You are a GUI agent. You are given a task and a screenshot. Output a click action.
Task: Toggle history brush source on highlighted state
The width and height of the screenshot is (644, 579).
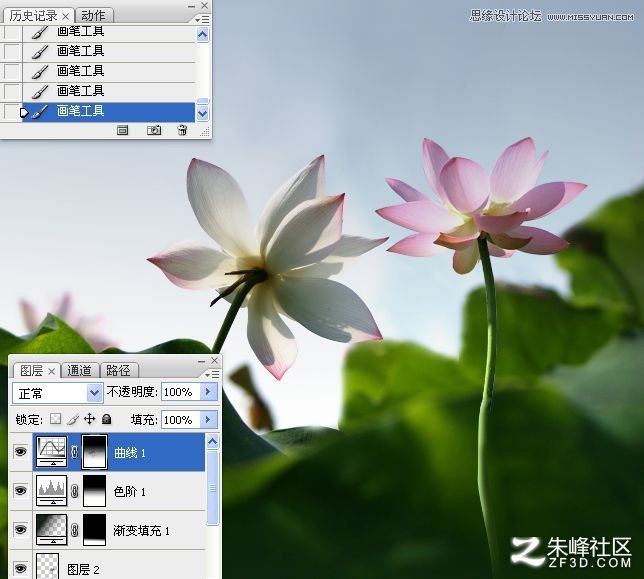tap(11, 112)
